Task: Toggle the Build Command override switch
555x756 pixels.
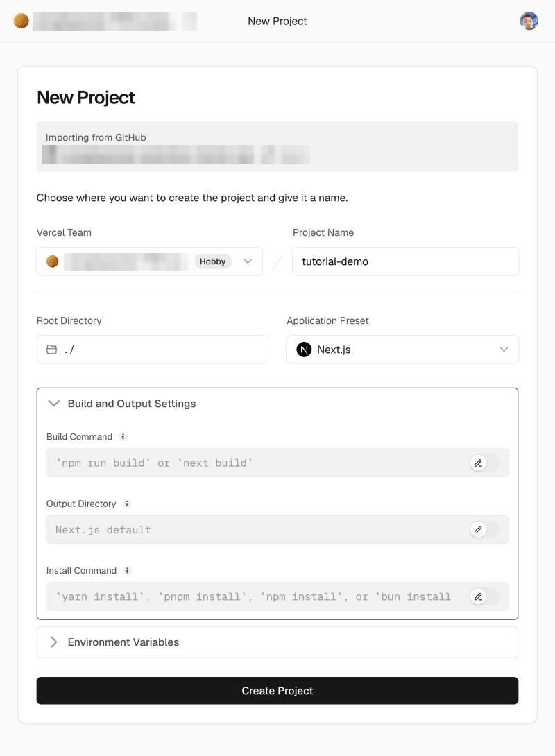Action: point(485,463)
